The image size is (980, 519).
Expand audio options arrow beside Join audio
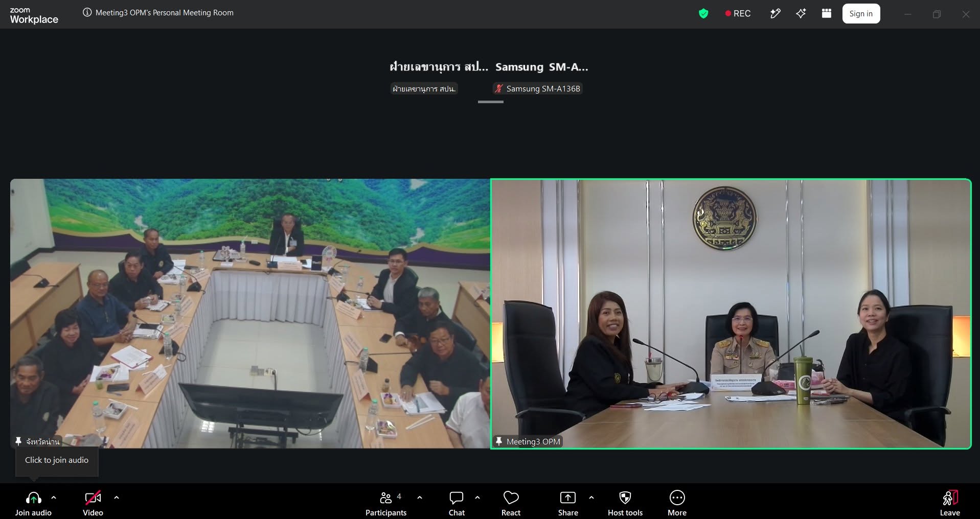pyautogui.click(x=54, y=497)
